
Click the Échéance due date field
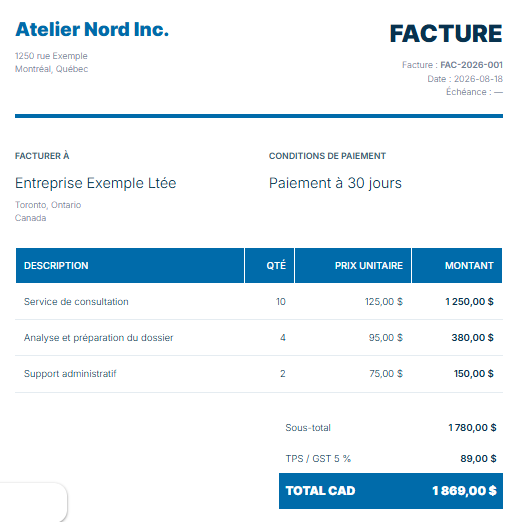coord(474,92)
